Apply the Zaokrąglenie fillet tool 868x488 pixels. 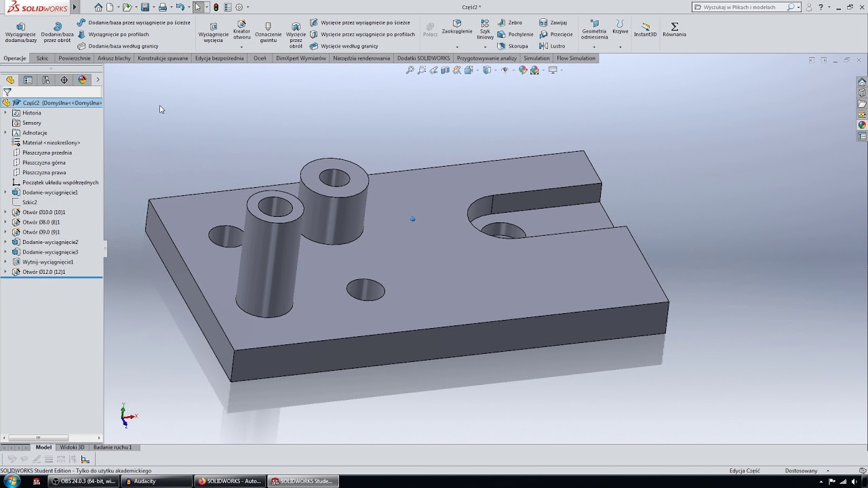click(457, 27)
